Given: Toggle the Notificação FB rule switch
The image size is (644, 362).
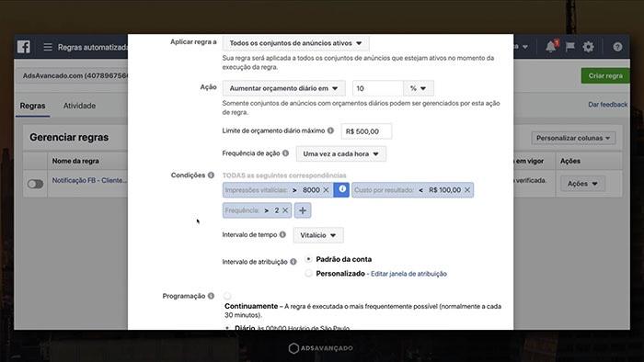Looking at the screenshot, I should [35, 184].
